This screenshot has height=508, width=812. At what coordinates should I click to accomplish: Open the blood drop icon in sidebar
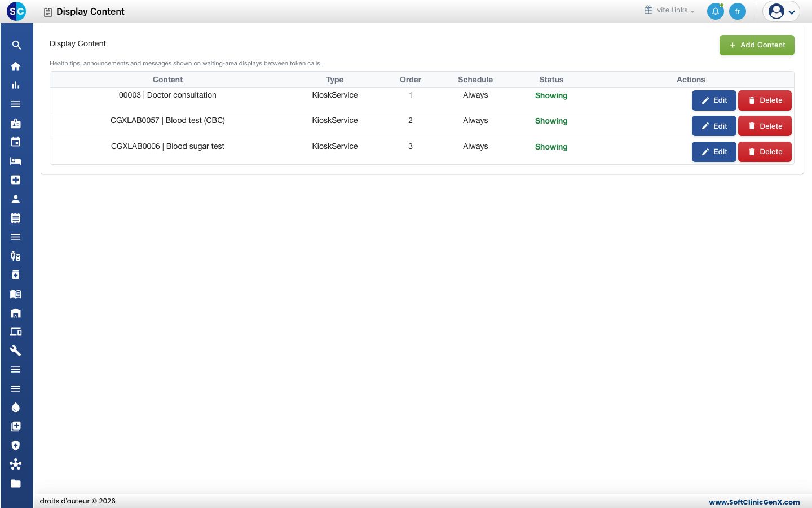click(16, 408)
